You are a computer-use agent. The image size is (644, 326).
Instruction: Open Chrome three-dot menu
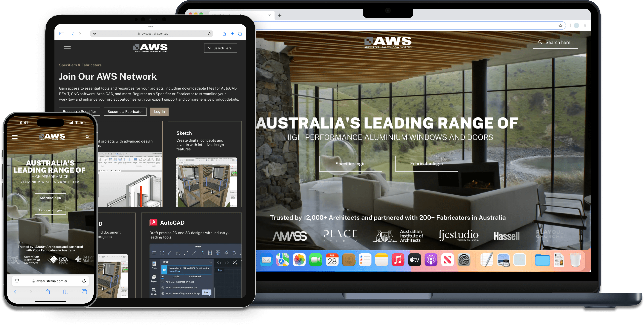click(x=585, y=26)
